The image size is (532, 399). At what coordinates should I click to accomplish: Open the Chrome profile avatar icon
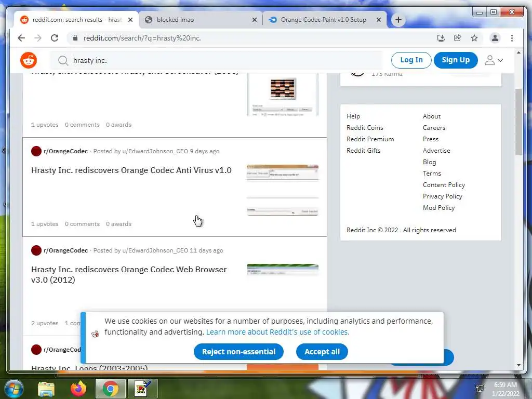[x=495, y=38]
